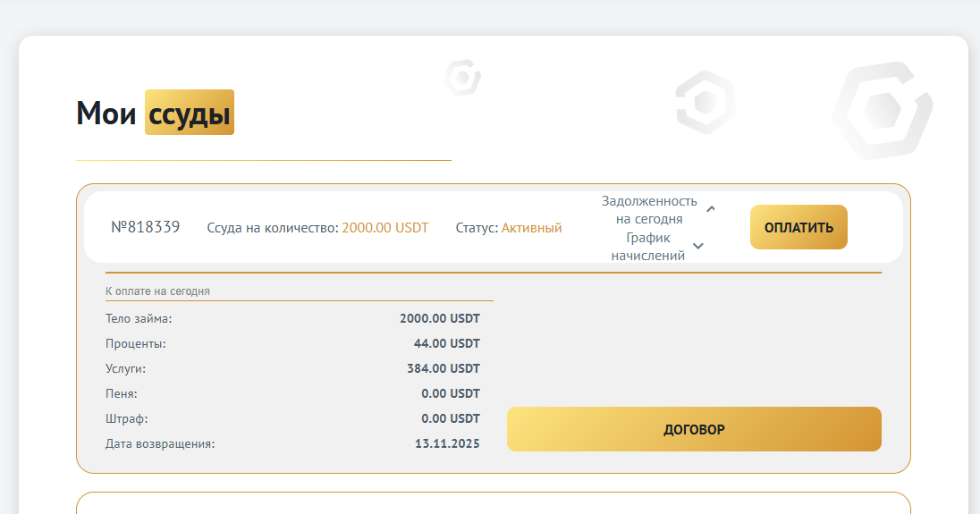Viewport: 980px width, 514px height.
Task: Click the down chevron beside График начислений
Action: coord(698,246)
